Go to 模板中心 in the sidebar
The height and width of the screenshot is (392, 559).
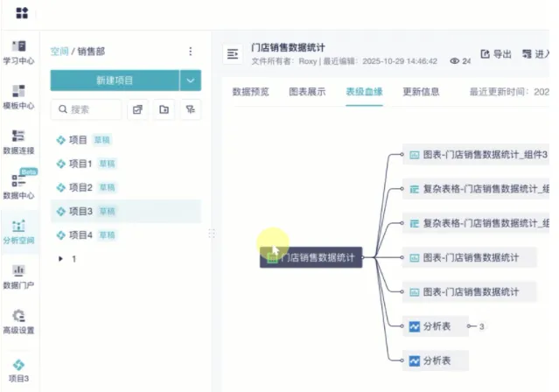point(18,97)
